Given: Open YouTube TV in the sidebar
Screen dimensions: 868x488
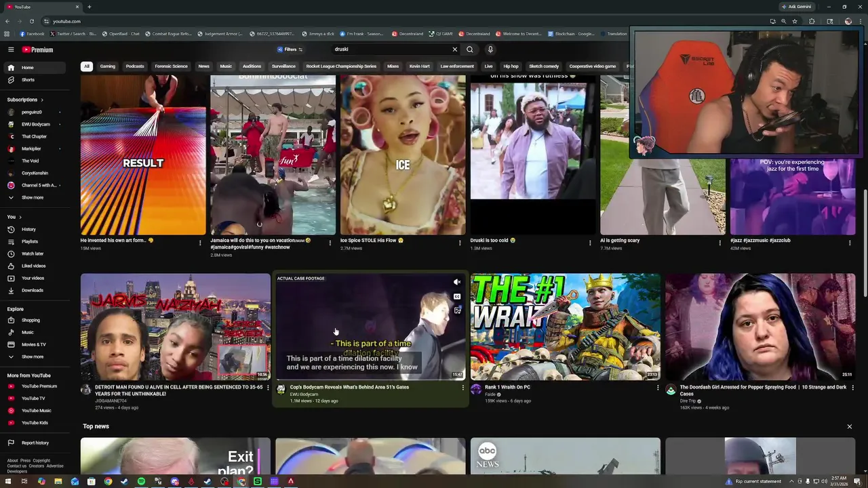Looking at the screenshot, I should pos(34,399).
